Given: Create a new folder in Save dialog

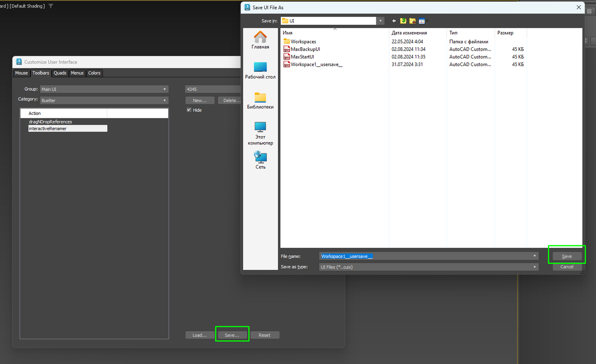Looking at the screenshot, I should click(412, 21).
